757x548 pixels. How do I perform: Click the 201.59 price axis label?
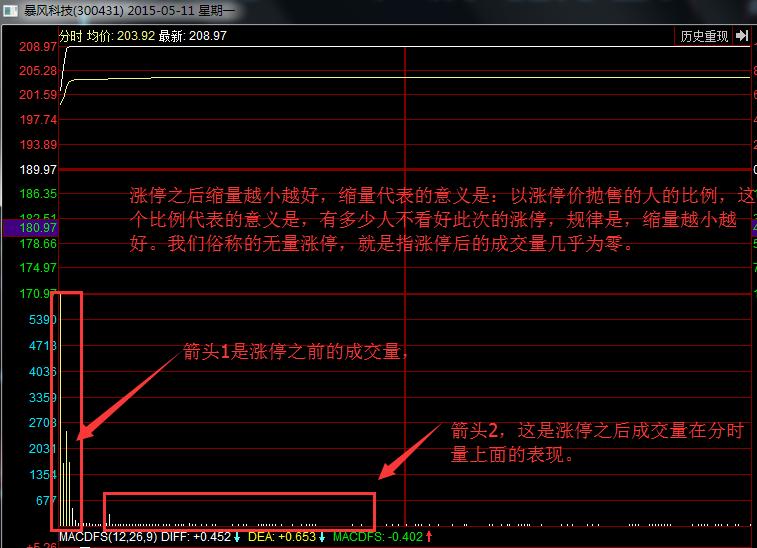click(38, 95)
